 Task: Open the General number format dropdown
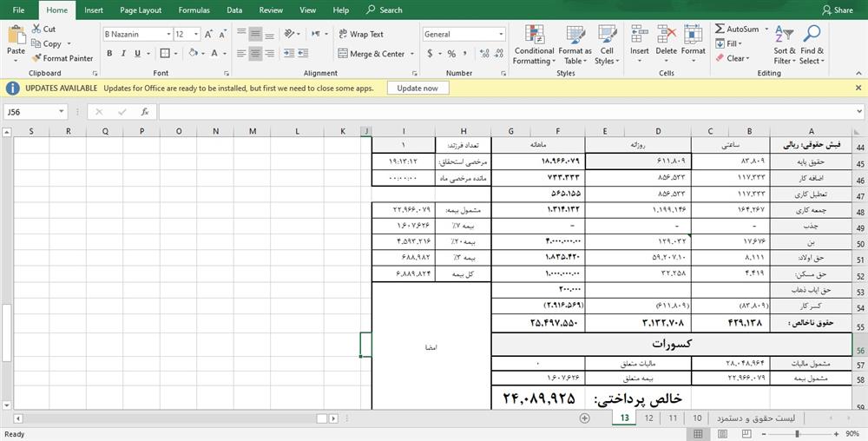pyautogui.click(x=501, y=35)
